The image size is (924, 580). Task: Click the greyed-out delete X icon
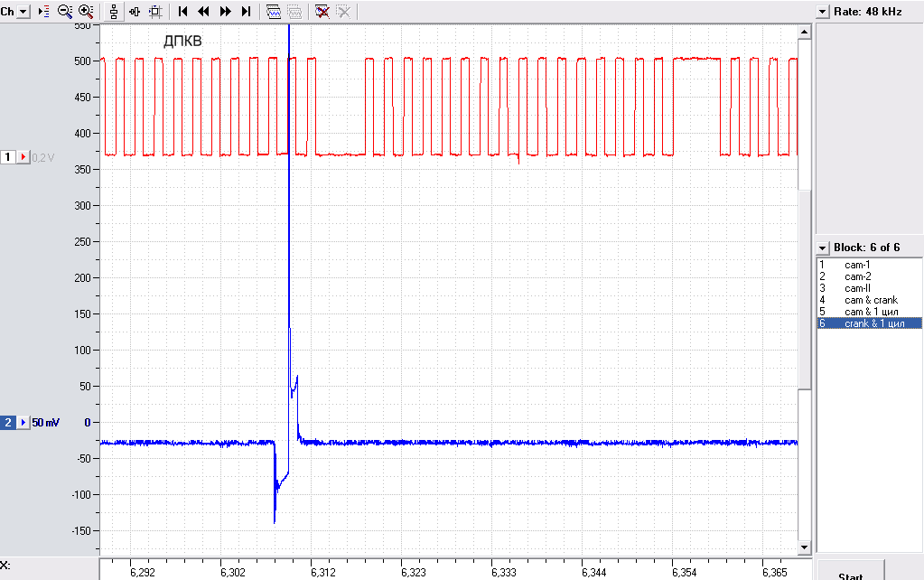click(343, 12)
